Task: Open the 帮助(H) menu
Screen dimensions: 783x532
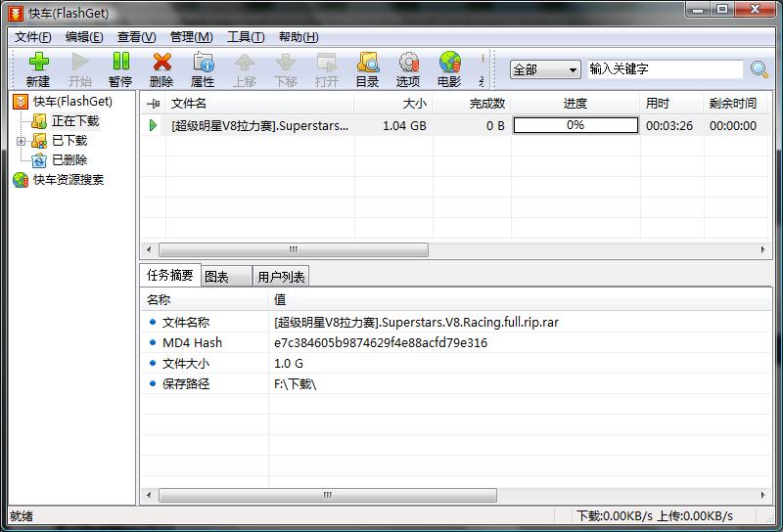Action: point(299,37)
